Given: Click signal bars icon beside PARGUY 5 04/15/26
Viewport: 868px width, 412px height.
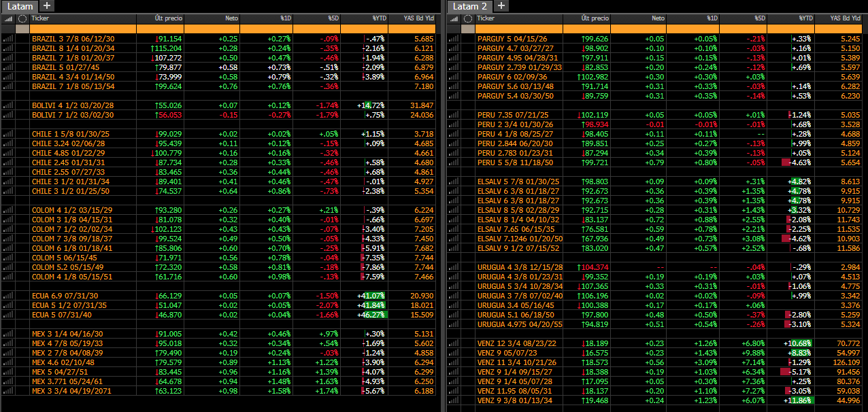Looking at the screenshot, I should click(x=454, y=39).
